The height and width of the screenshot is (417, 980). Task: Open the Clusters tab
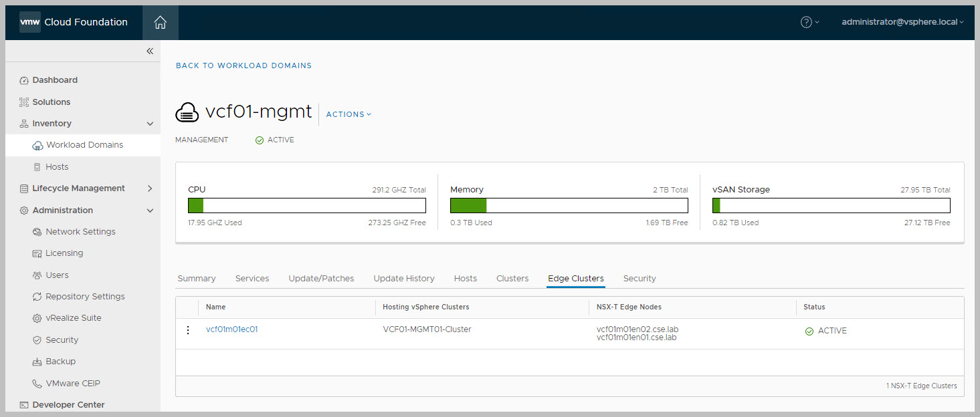point(512,279)
